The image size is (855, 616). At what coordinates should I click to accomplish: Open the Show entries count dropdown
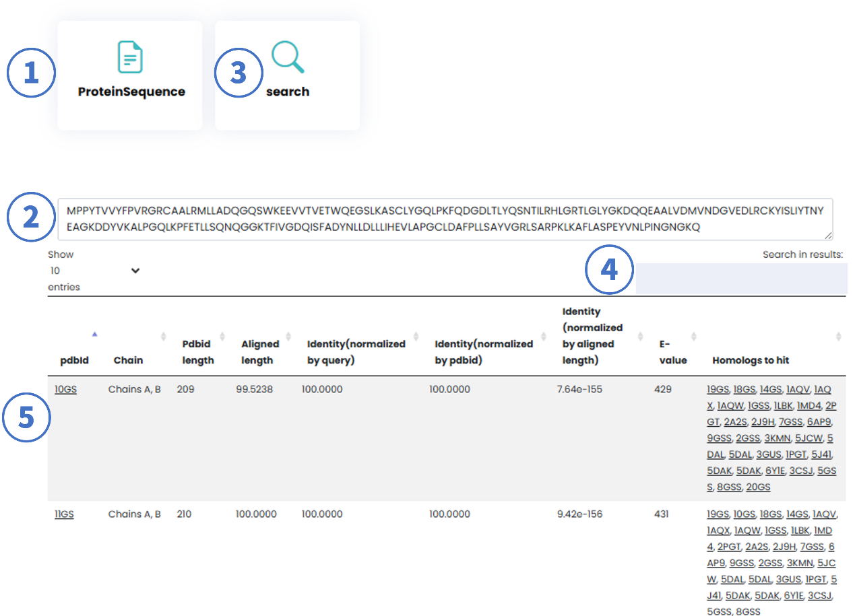(94, 271)
